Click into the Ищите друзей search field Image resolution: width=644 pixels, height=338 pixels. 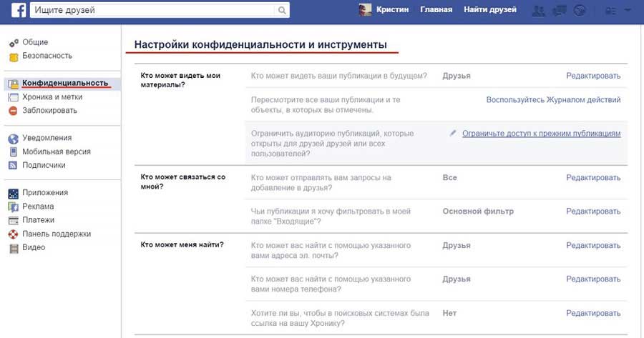(x=152, y=10)
